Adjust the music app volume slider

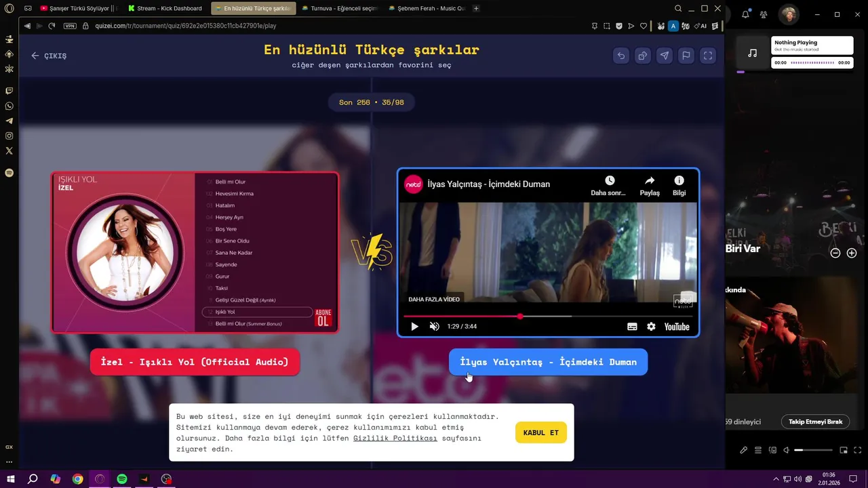pos(813,450)
